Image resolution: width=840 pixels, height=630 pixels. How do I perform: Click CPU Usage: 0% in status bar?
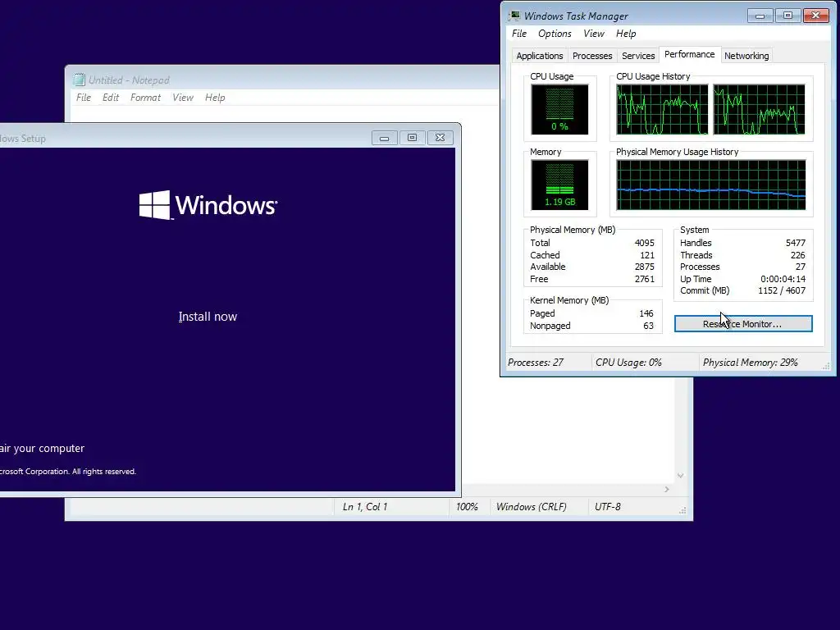pyautogui.click(x=628, y=363)
